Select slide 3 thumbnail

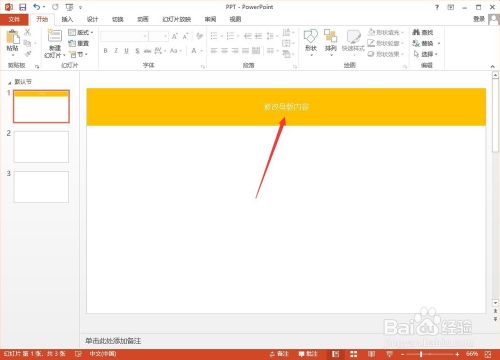point(41,187)
